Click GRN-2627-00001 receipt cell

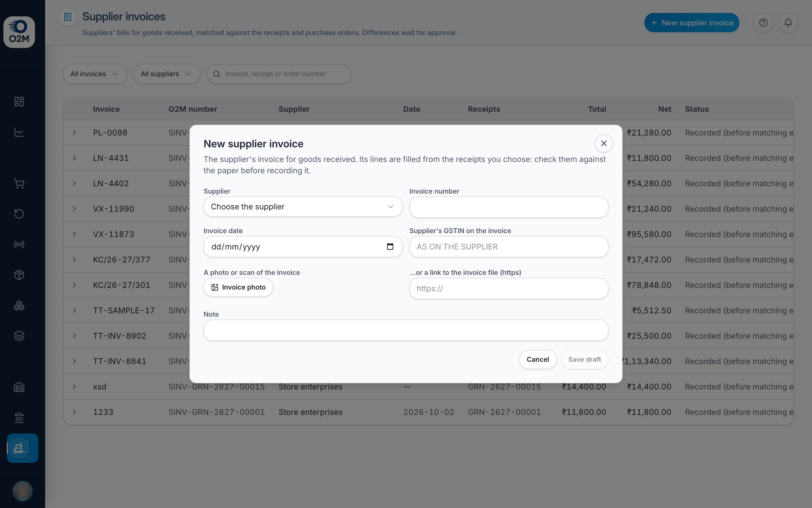(504, 412)
